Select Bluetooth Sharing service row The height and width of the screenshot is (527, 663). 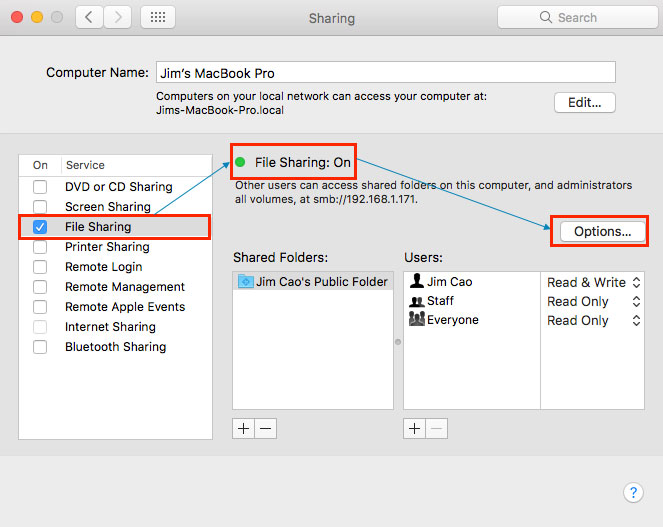(x=115, y=347)
